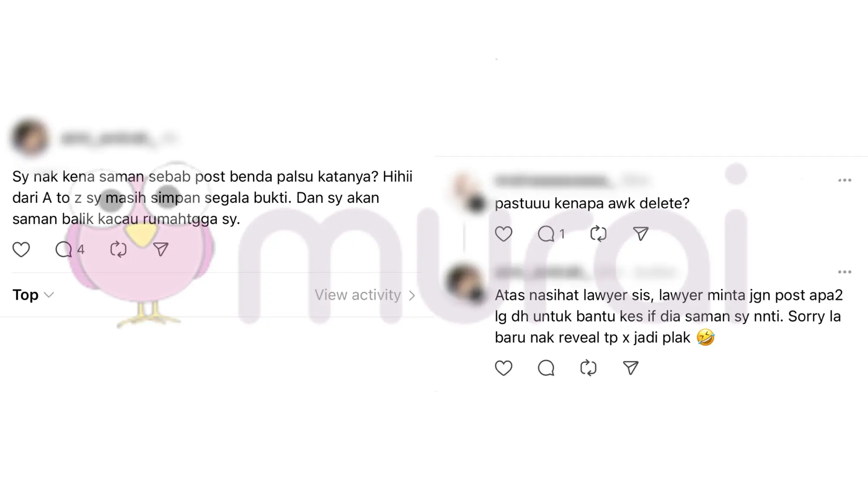Repost the "pastuuu kenapa awk delete?" reply

click(x=598, y=234)
